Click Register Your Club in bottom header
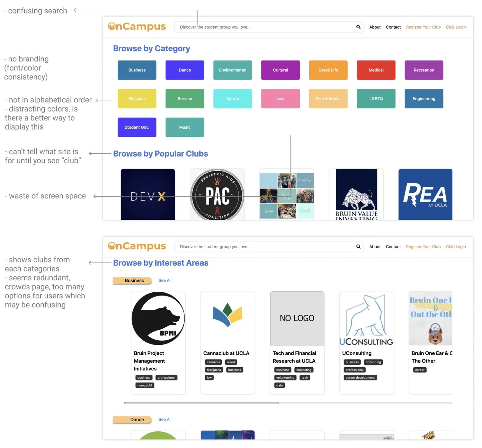Screen dimensions: 482x448 (423, 247)
